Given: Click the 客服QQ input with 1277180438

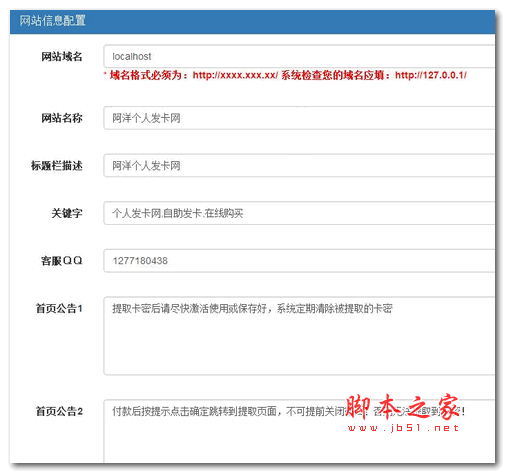Looking at the screenshot, I should [299, 261].
